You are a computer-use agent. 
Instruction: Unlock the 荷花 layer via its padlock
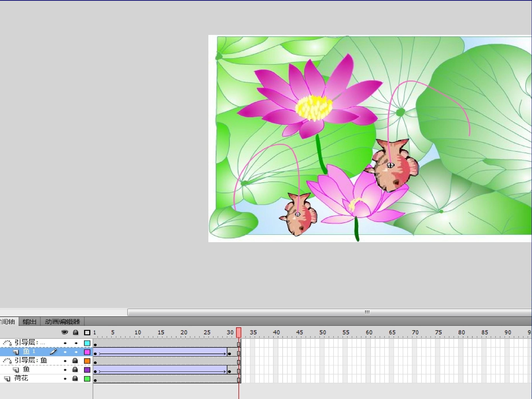pyautogui.click(x=75, y=379)
